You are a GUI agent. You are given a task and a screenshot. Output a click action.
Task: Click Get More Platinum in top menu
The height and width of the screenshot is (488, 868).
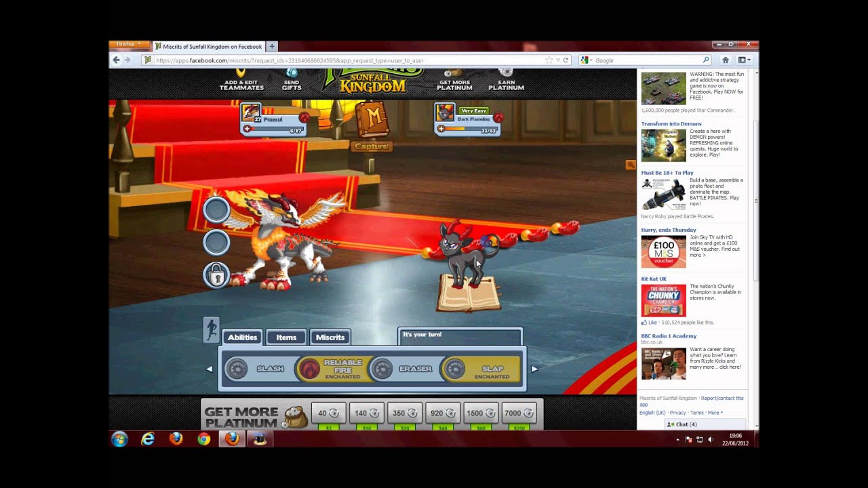point(454,81)
